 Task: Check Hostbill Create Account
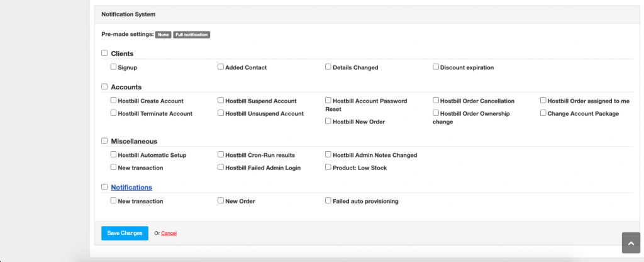click(113, 100)
